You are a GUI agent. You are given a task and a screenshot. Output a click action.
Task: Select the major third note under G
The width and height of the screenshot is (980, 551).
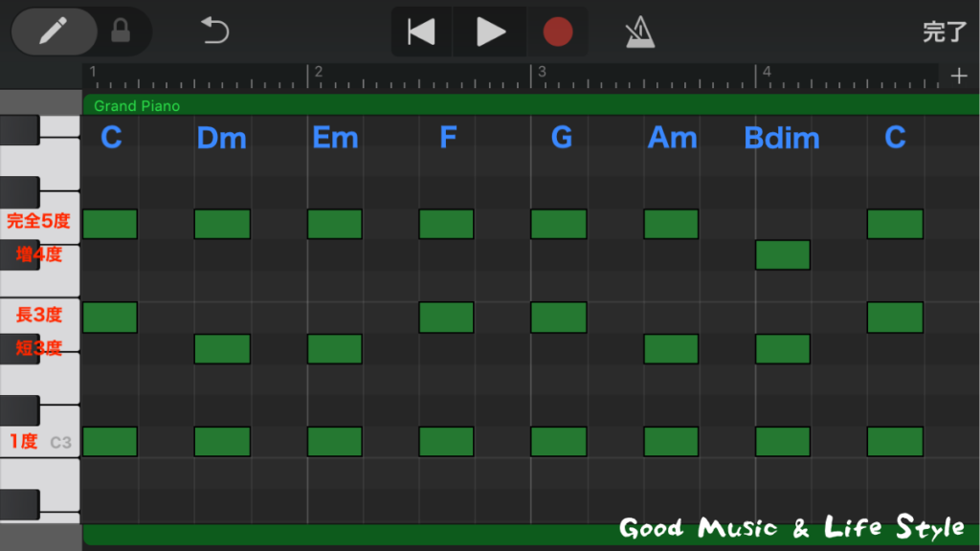(559, 318)
